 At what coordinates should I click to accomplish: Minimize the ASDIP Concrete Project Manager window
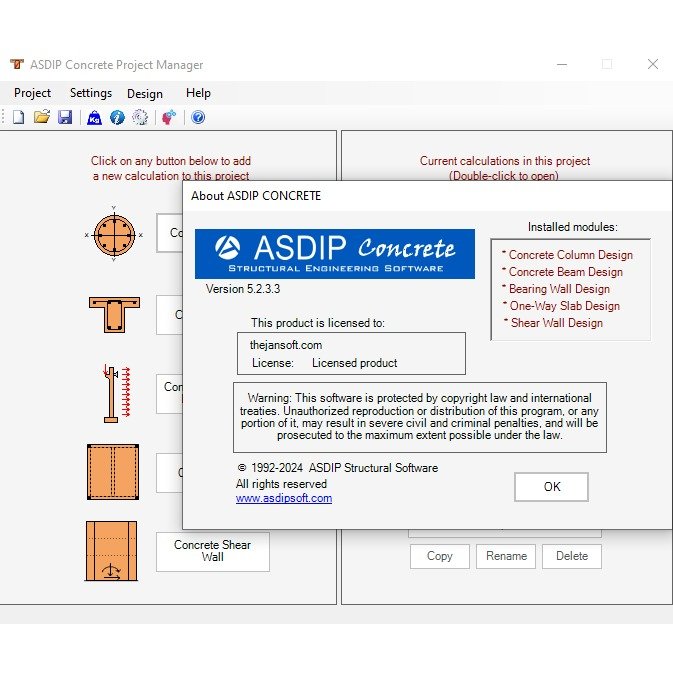click(x=562, y=64)
